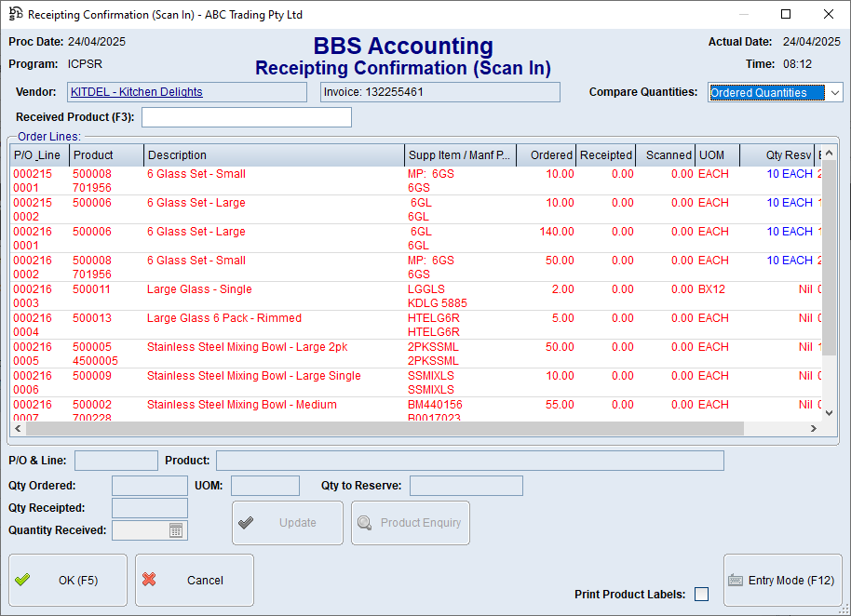
Task: Click the Update button
Action: [288, 523]
